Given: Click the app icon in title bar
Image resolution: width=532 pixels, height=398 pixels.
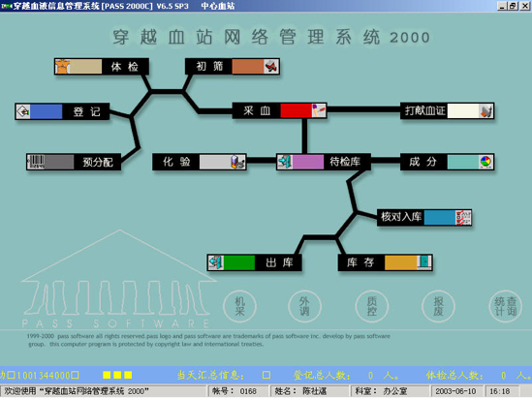Looking at the screenshot, I should 7,6.
